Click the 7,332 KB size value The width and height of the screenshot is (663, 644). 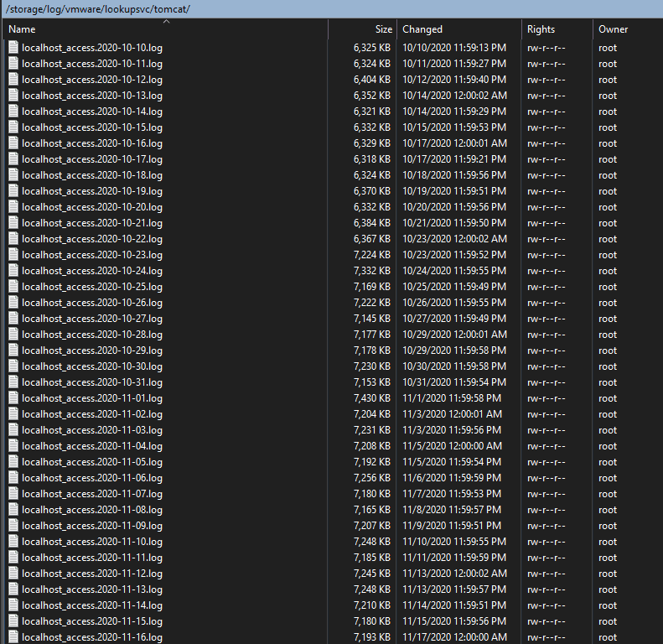coord(372,271)
